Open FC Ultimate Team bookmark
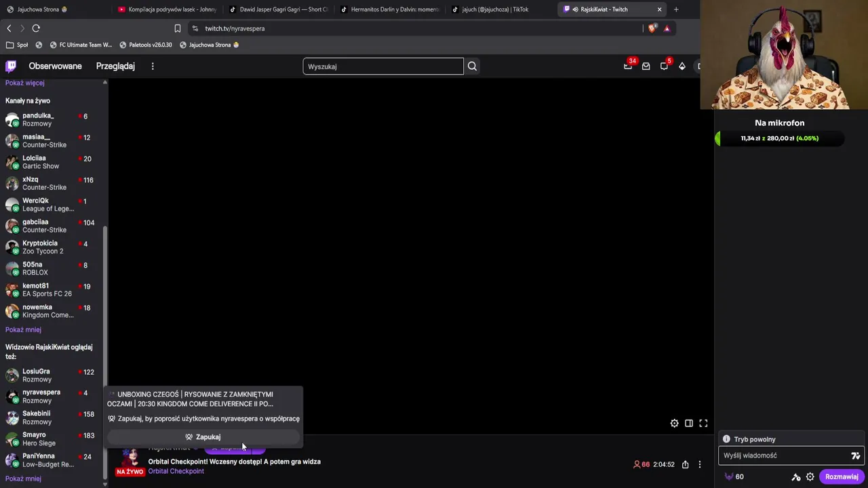This screenshot has width=868, height=488. pyautogui.click(x=81, y=45)
